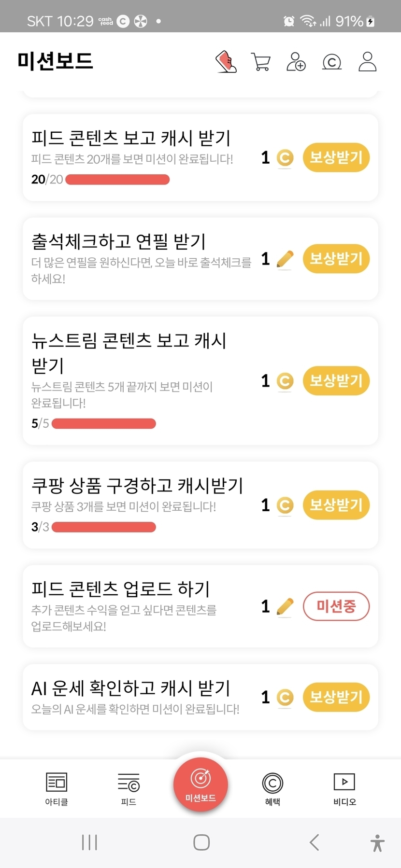Tap the red sneaker step-counter icon
The width and height of the screenshot is (401, 868).
point(226,62)
